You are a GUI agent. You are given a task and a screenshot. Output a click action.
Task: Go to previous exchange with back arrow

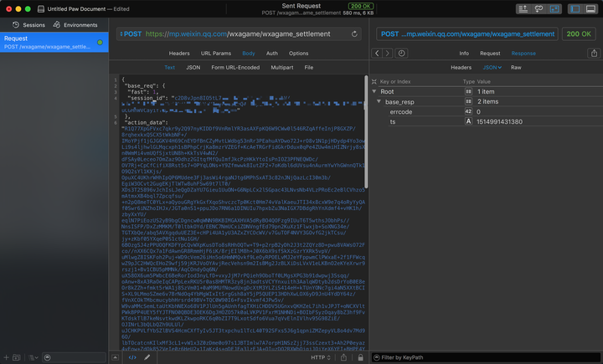coord(377,53)
